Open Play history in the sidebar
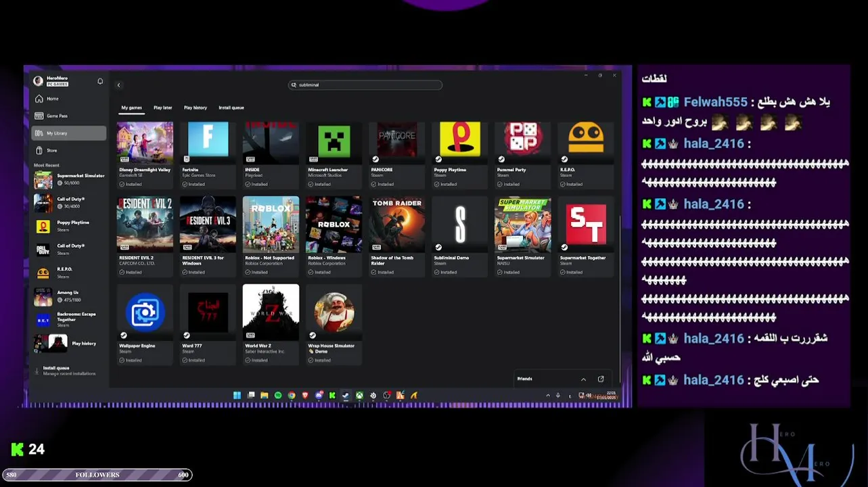This screenshot has height=487, width=868. (69, 343)
